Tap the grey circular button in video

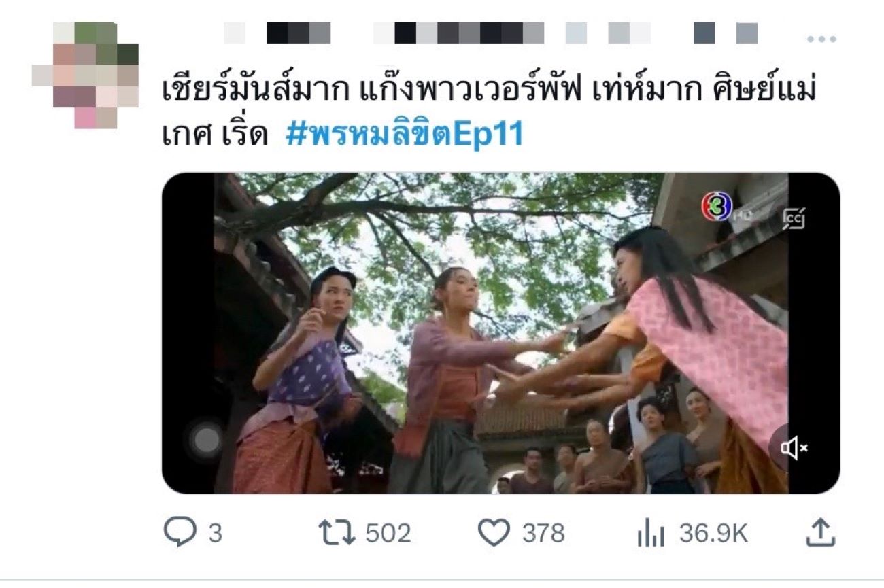[x=205, y=441]
